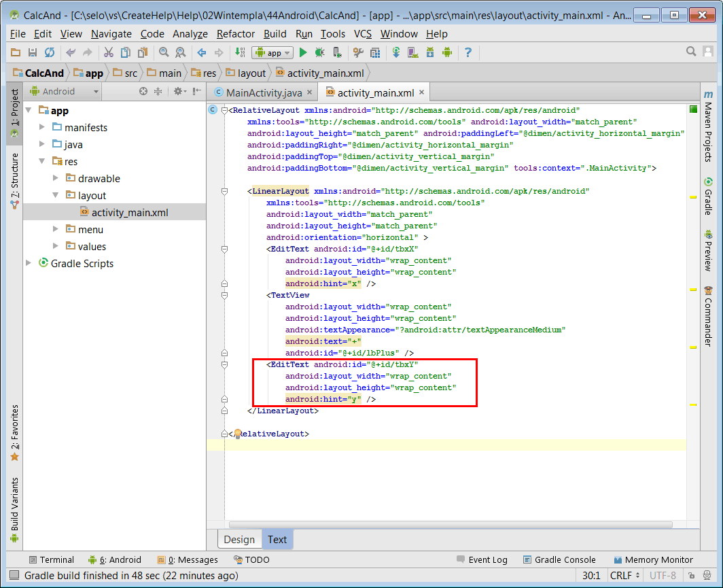Toggle read-only lock icon in status bar

pyautogui.click(x=691, y=576)
